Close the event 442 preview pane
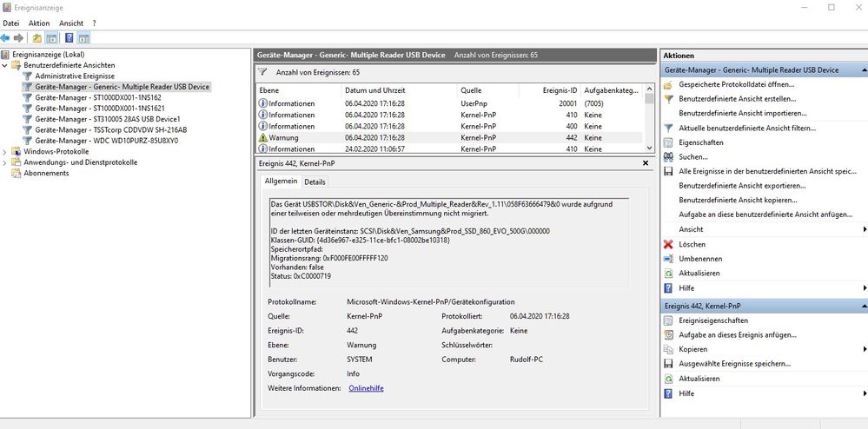868x429 pixels. click(x=644, y=162)
